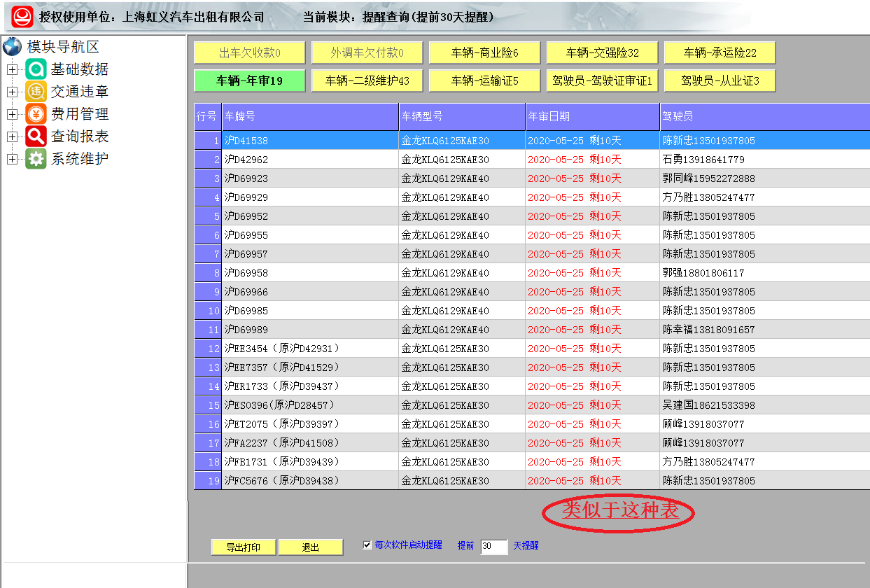Screen dimensions: 870x588
Task: Click the 退出 button
Action: (311, 547)
